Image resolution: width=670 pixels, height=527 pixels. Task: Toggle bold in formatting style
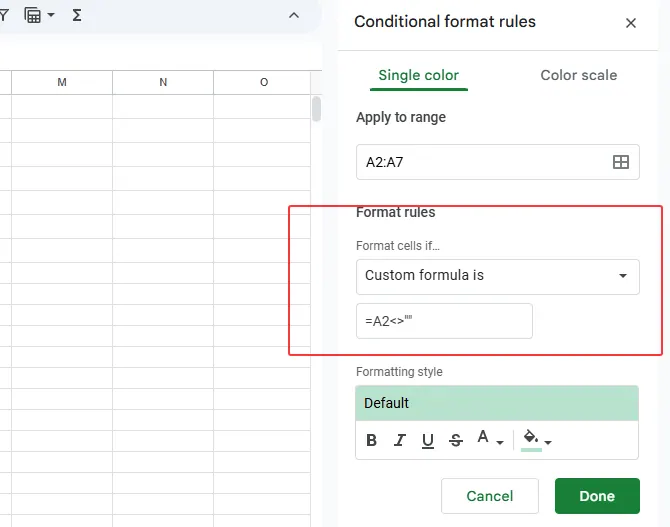[372, 440]
